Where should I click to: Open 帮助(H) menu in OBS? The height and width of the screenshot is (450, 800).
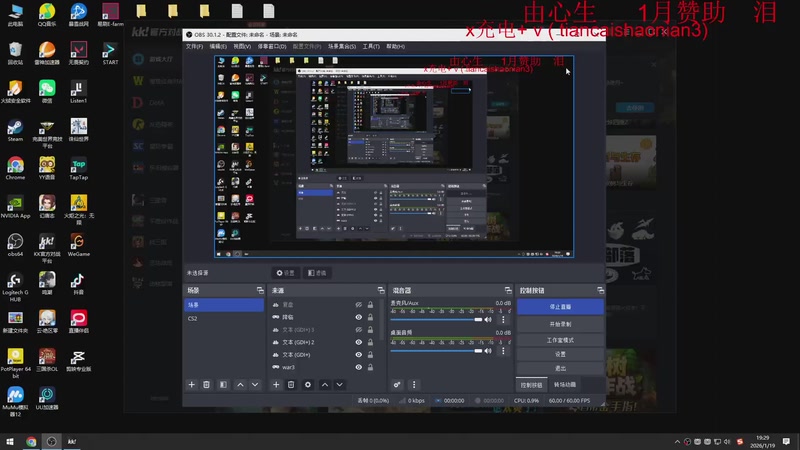click(x=395, y=46)
